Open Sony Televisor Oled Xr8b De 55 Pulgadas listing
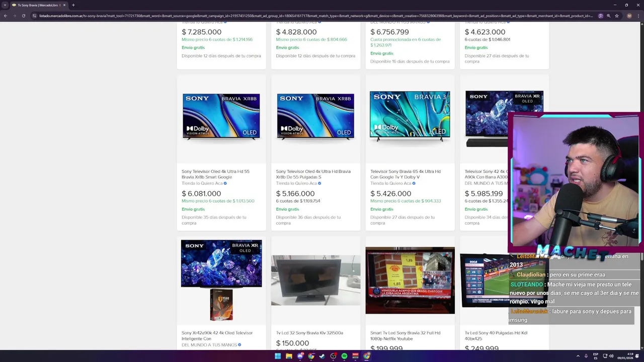This screenshot has height=362, width=644. (x=313, y=174)
